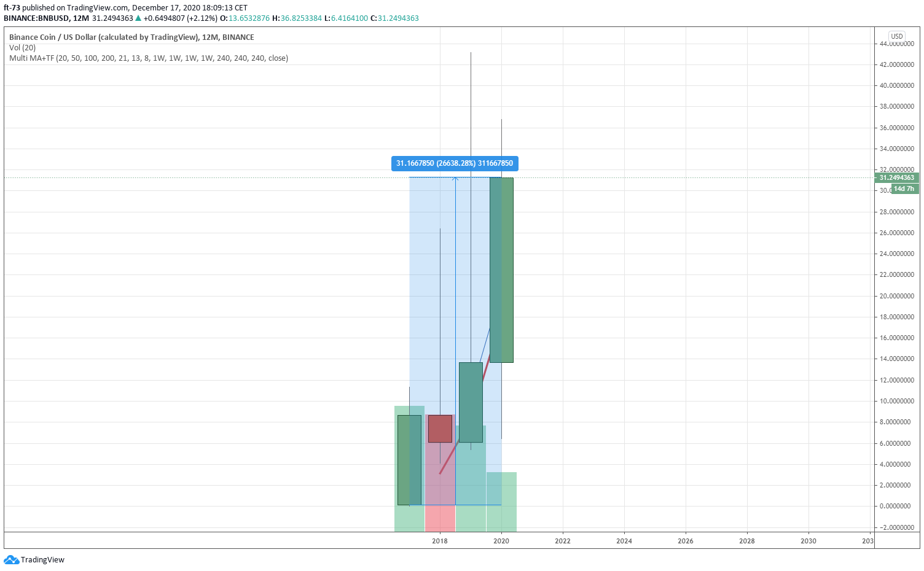Screen dimensions: 924x571
Task: Click the BINANCE:BNBUSD, 12M ticker text
Action: pos(46,18)
